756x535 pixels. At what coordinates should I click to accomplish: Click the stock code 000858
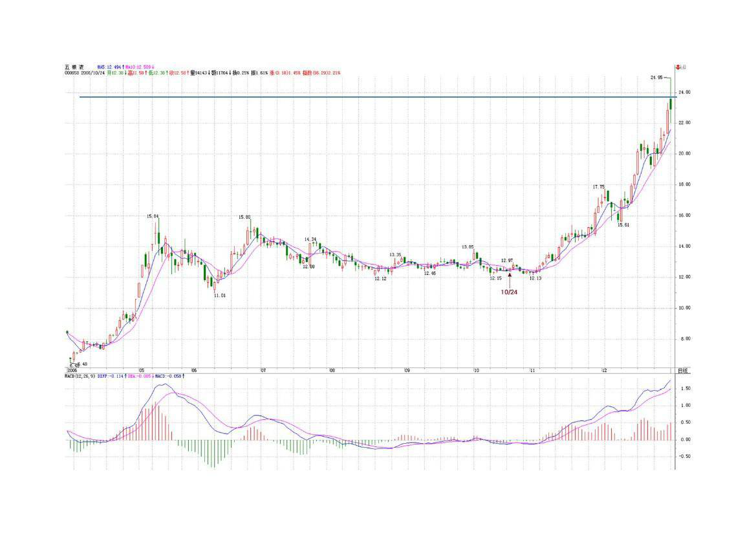(x=72, y=73)
